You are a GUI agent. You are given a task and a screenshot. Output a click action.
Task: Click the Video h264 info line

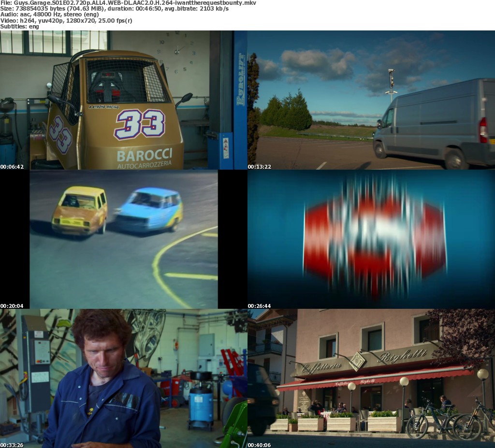coord(66,20)
